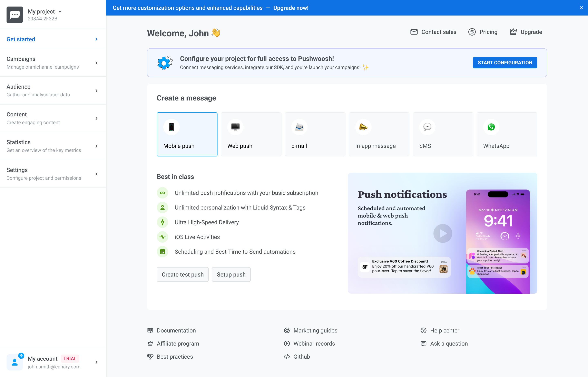Expand the Audience chevron arrow
Viewport: 588px width, 377px height.
coord(96,91)
